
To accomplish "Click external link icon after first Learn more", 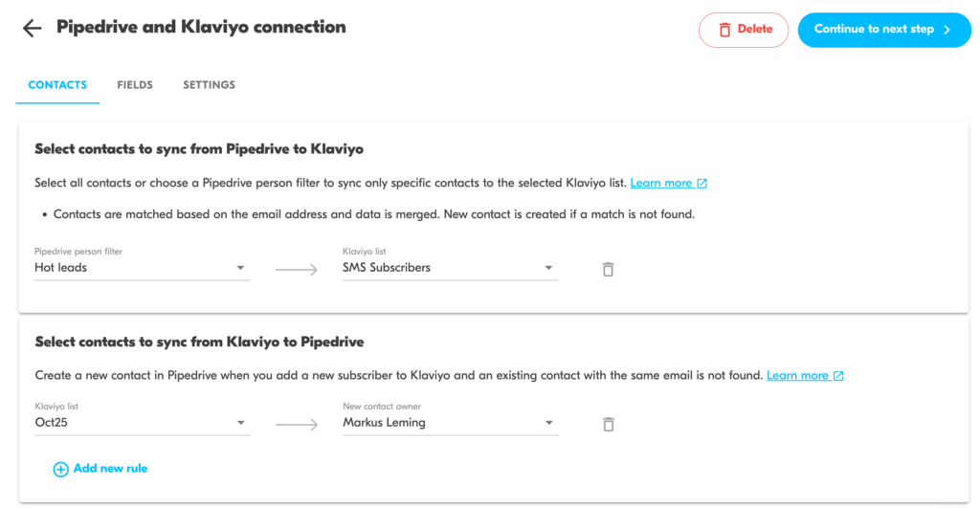I will pyautogui.click(x=702, y=184).
